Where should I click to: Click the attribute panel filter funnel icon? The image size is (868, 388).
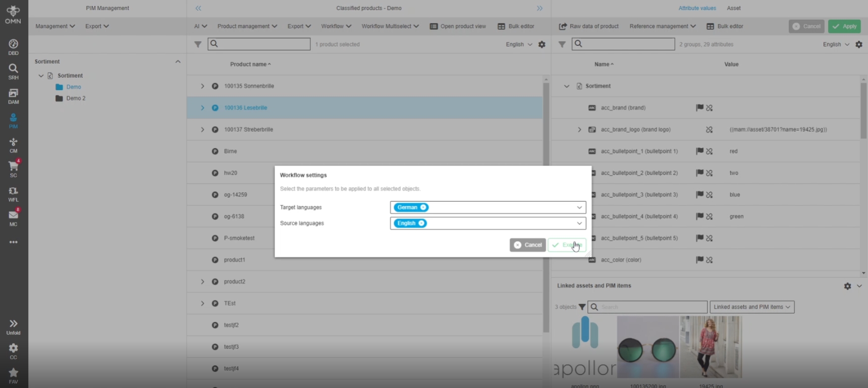click(x=562, y=44)
